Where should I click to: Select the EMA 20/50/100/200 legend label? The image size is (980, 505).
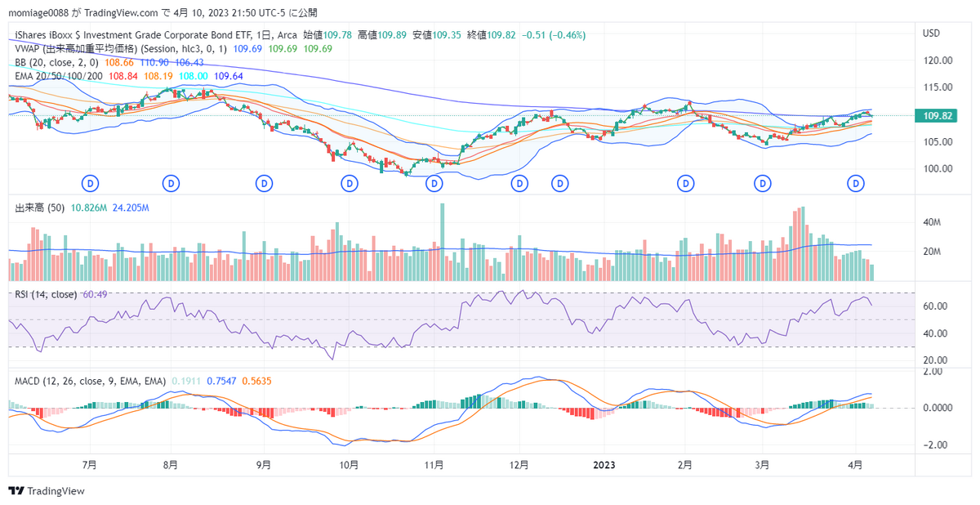coord(59,75)
